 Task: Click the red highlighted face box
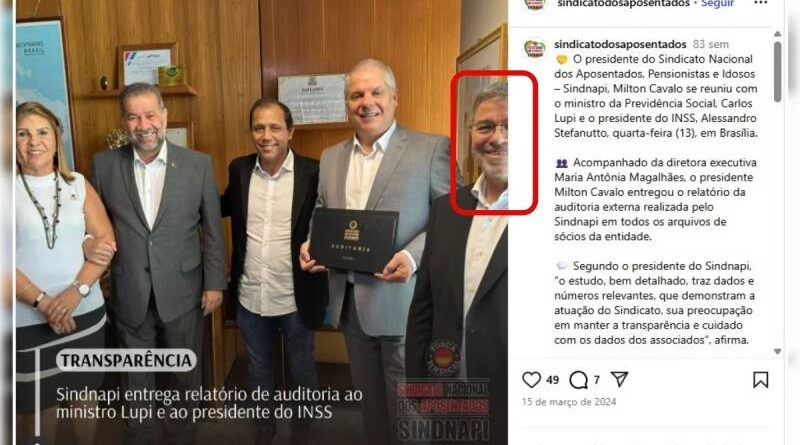click(x=494, y=142)
